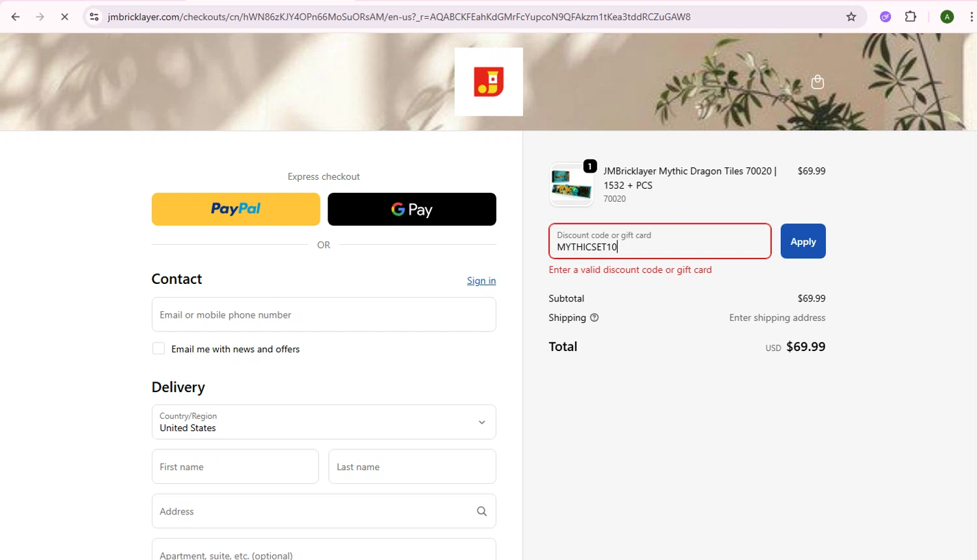
Task: Pay with PayPal express checkout
Action: (x=236, y=209)
